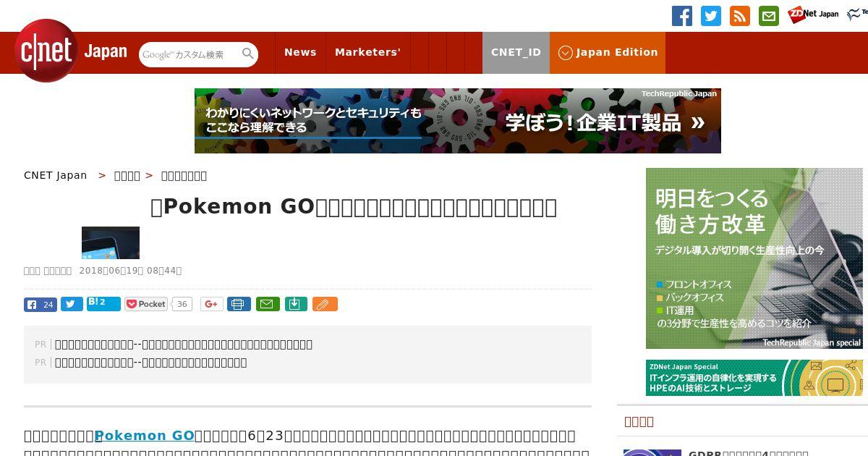868x456 pixels.
Task: Open the orange RSS feed icon
Action: (x=740, y=16)
